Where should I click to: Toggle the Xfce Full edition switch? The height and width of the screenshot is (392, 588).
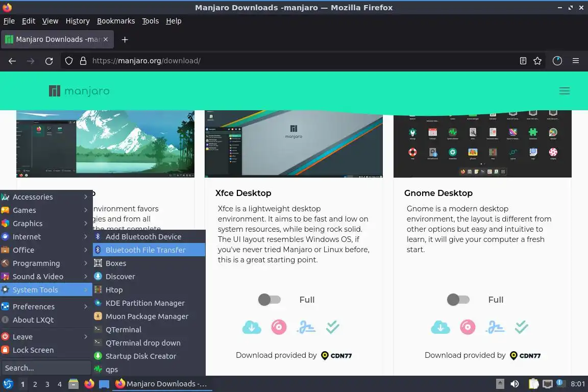269,299
